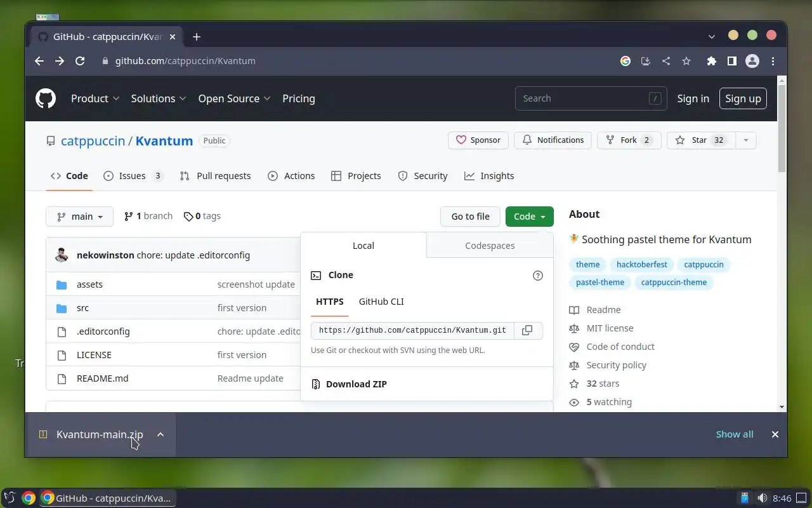Image resolution: width=812 pixels, height=508 pixels.
Task: Reload the page with the refresh icon
Action: point(80,61)
